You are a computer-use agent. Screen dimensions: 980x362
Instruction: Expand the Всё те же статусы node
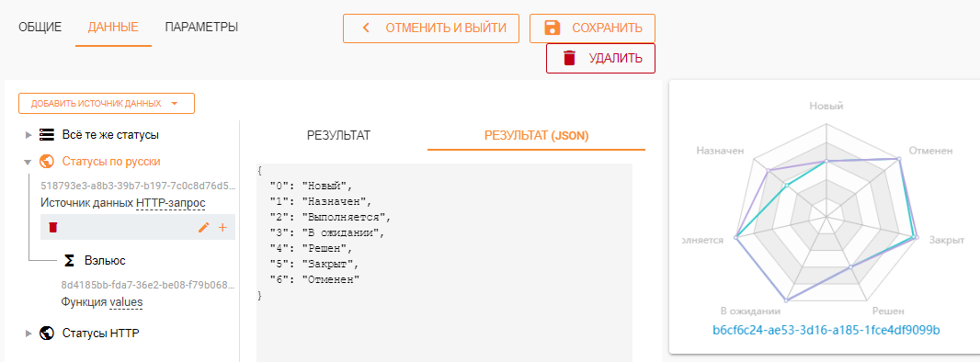click(28, 135)
